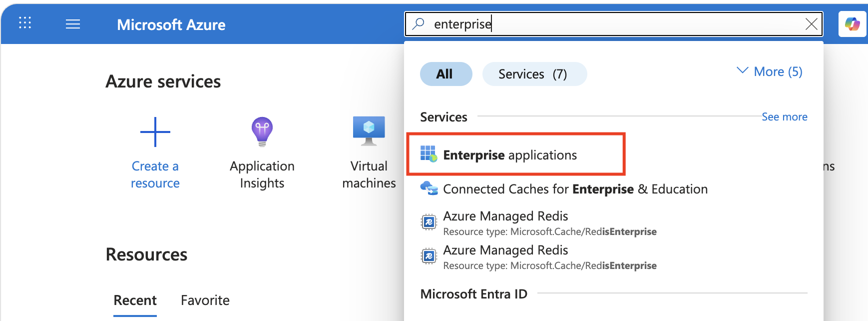This screenshot has width=868, height=321.
Task: Click the Enterprise applications grid icon
Action: tap(429, 154)
